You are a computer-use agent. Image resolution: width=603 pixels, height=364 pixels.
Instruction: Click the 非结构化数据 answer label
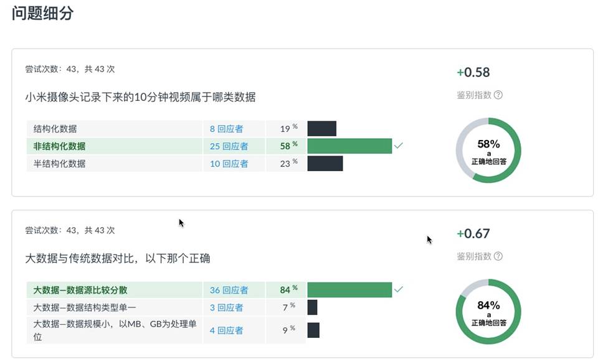coord(60,146)
